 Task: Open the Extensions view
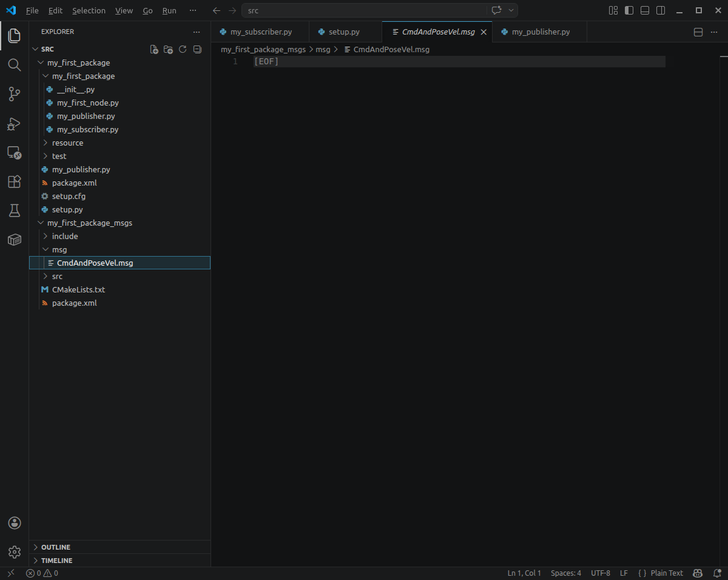click(14, 181)
